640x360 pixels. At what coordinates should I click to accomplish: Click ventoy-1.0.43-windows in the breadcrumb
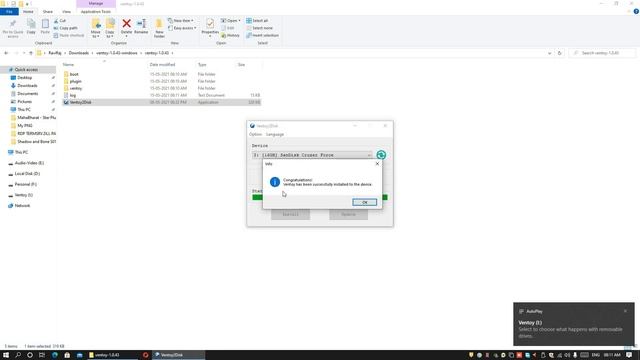point(117,53)
